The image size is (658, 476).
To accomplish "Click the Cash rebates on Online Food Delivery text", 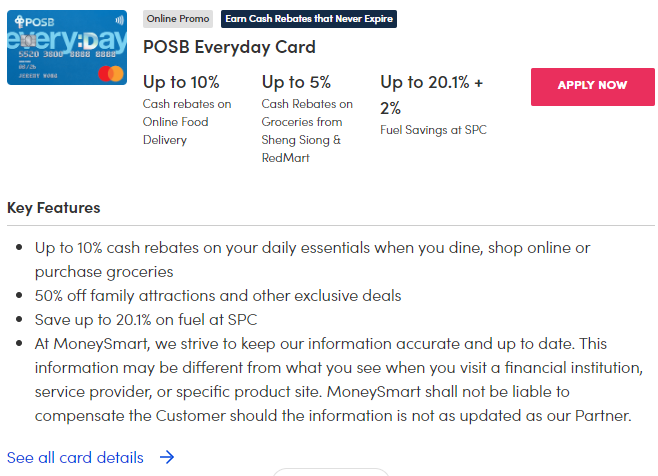I will (x=187, y=122).
